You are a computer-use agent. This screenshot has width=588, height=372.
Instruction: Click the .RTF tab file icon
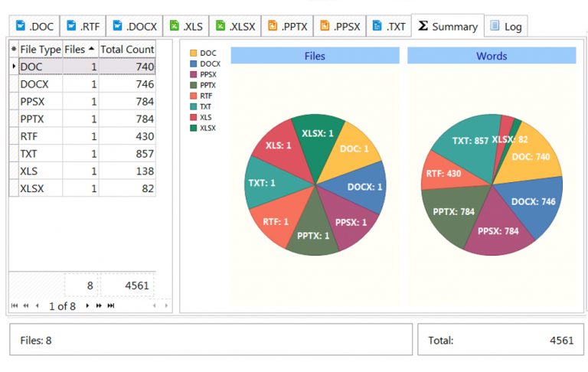coord(72,26)
